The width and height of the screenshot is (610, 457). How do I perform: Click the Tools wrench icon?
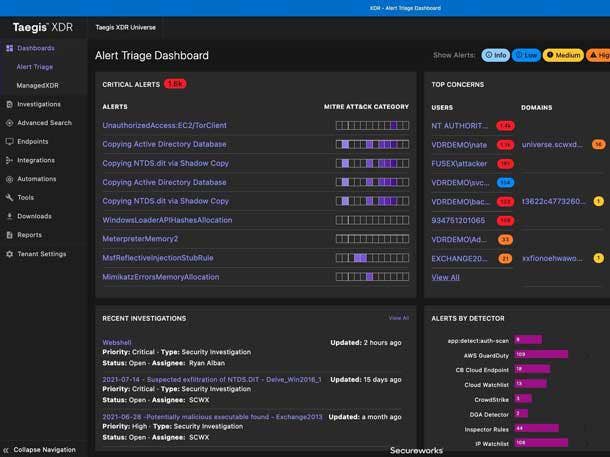9,198
